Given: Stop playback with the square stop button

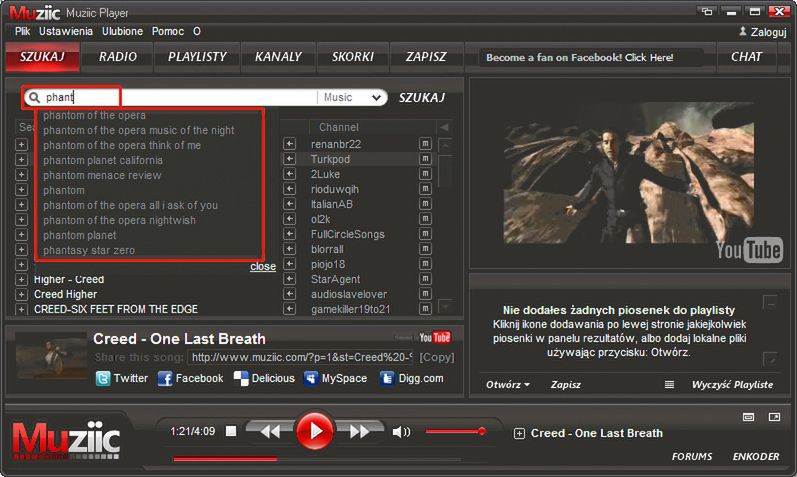Looking at the screenshot, I should tap(231, 431).
